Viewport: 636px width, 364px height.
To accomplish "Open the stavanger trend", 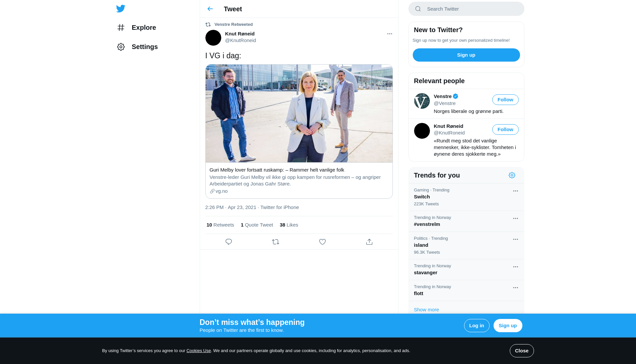I will (x=466, y=270).
